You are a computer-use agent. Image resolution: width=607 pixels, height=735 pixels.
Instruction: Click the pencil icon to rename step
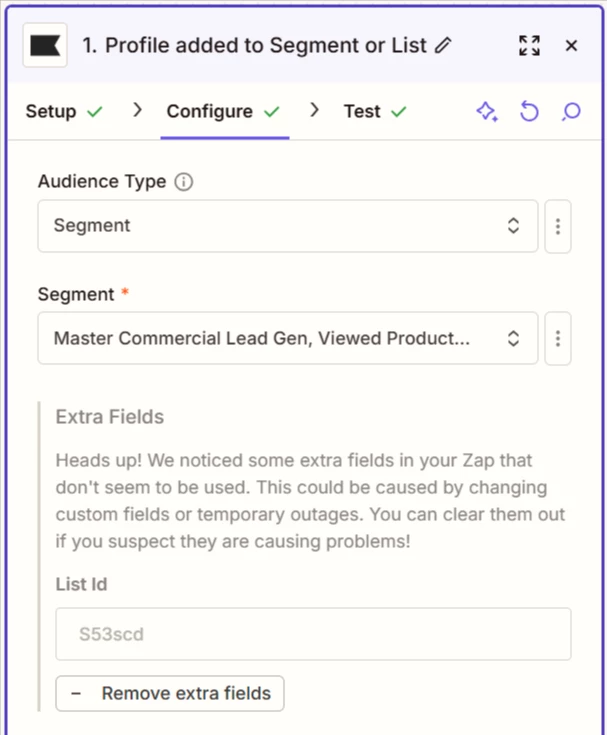point(444,46)
